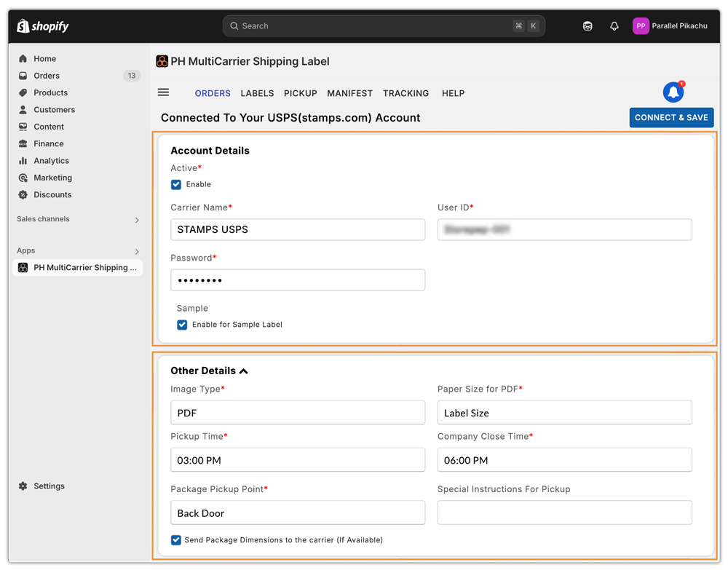
Task: Go to Products in sidebar
Action: click(x=50, y=92)
